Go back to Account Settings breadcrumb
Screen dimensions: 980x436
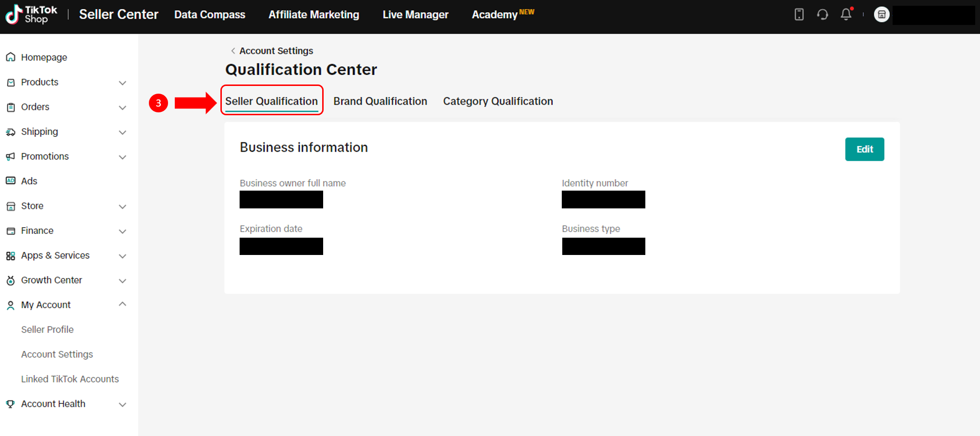tap(276, 51)
